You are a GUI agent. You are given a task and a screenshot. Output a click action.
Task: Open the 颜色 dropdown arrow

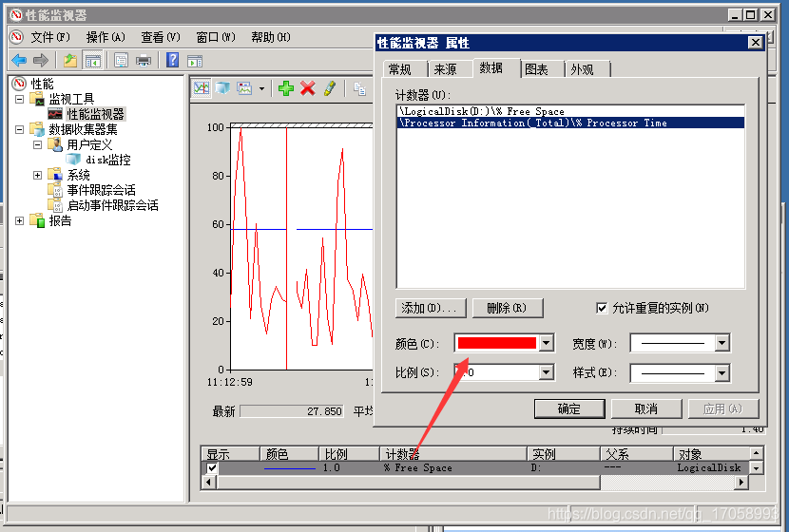[546, 344]
